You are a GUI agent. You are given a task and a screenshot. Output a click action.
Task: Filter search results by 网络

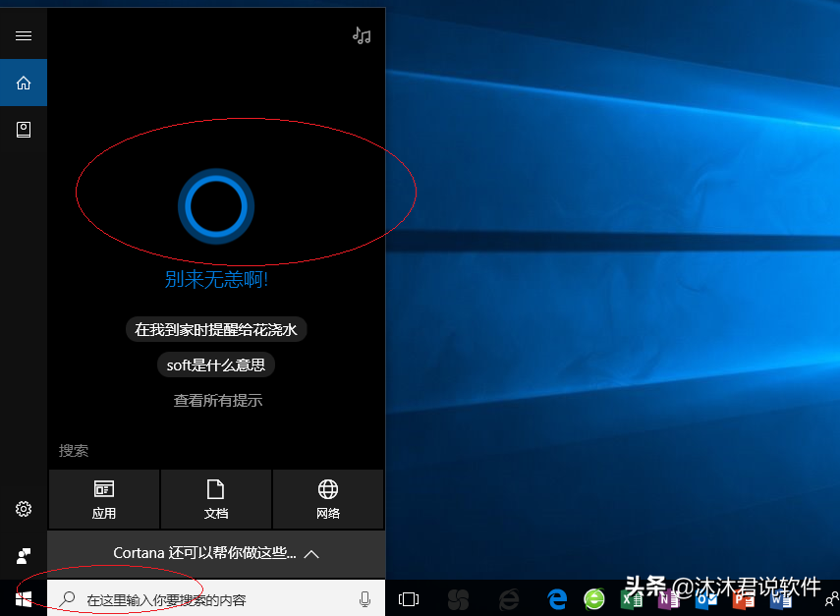coord(328,500)
